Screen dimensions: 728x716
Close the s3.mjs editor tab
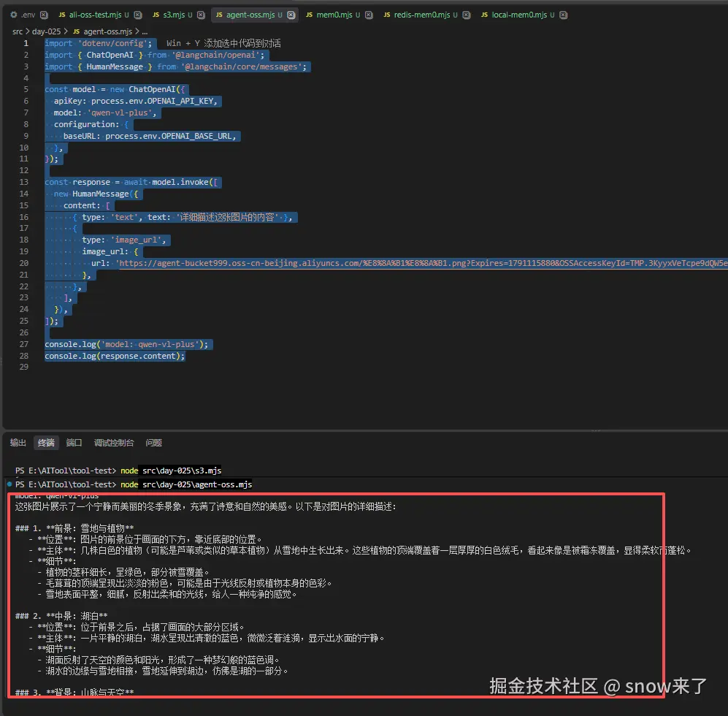point(201,15)
